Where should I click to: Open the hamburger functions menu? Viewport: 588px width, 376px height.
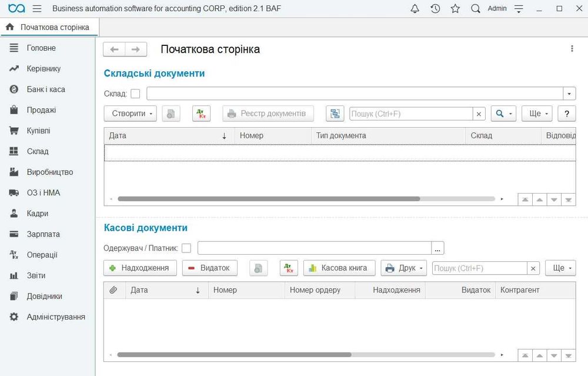coord(36,8)
